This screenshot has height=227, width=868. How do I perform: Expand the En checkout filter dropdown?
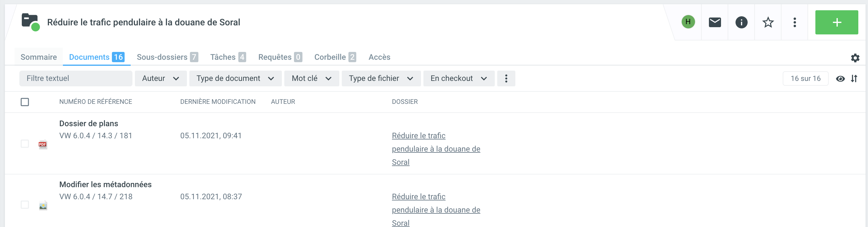[x=458, y=79]
